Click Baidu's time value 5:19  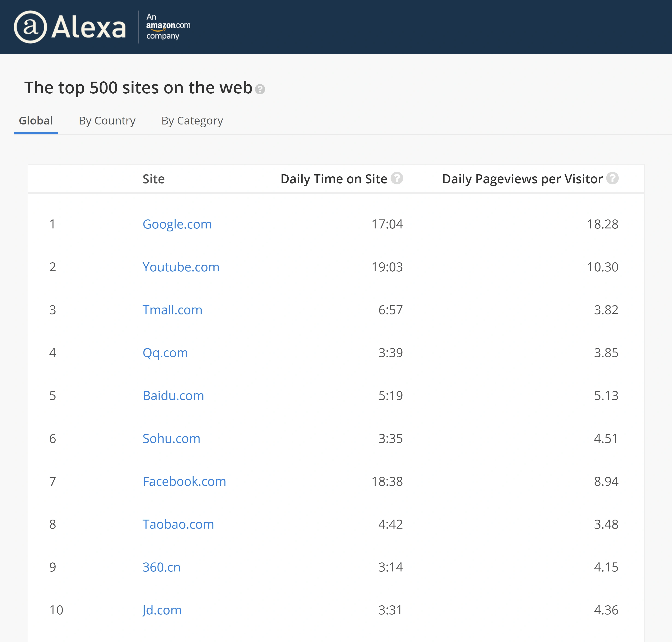[391, 396]
